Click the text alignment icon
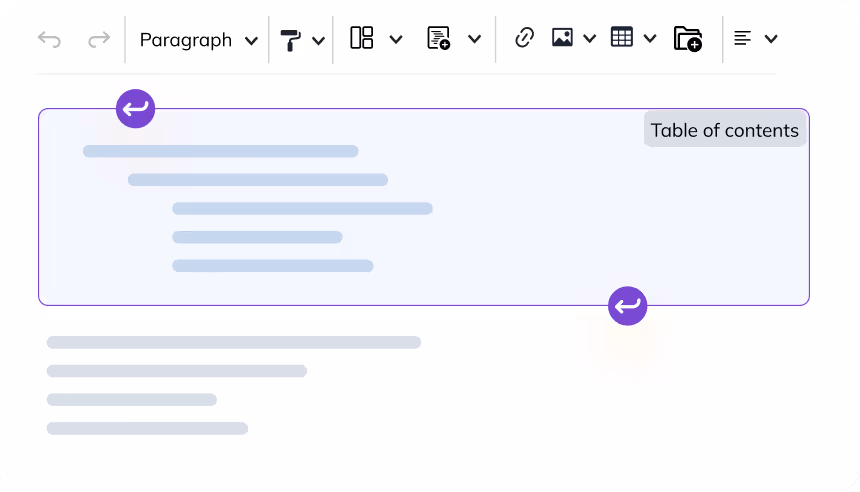Screen dimensions: 860x492 pos(743,39)
